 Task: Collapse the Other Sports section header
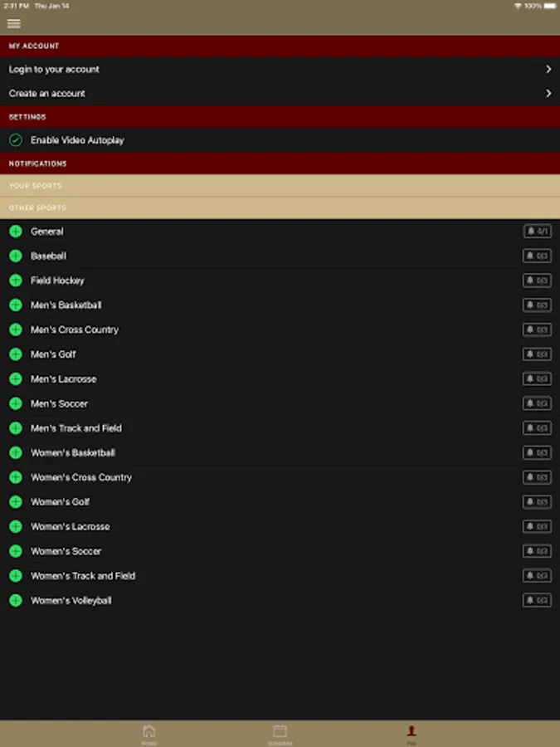click(x=280, y=207)
